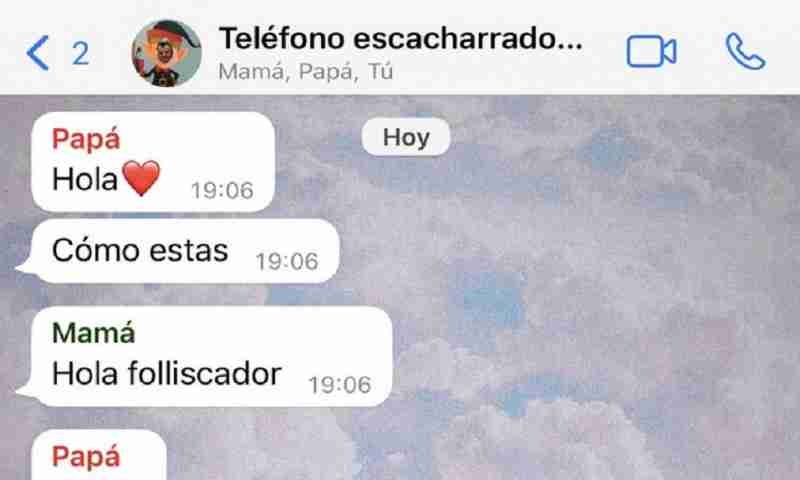Tap the Mamá sender name in green
The width and height of the screenshot is (800, 480).
point(94,333)
